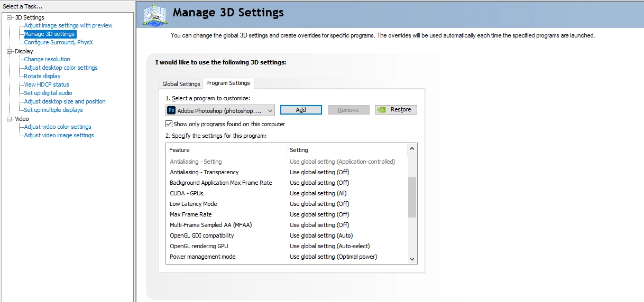Switch to the Global Settings tab
644x302 pixels.
tap(181, 84)
